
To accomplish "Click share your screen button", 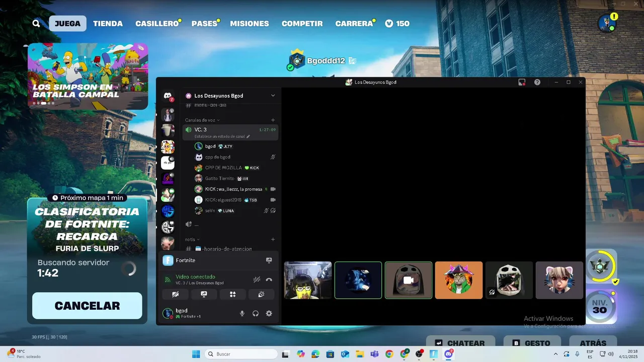I will (x=204, y=294).
